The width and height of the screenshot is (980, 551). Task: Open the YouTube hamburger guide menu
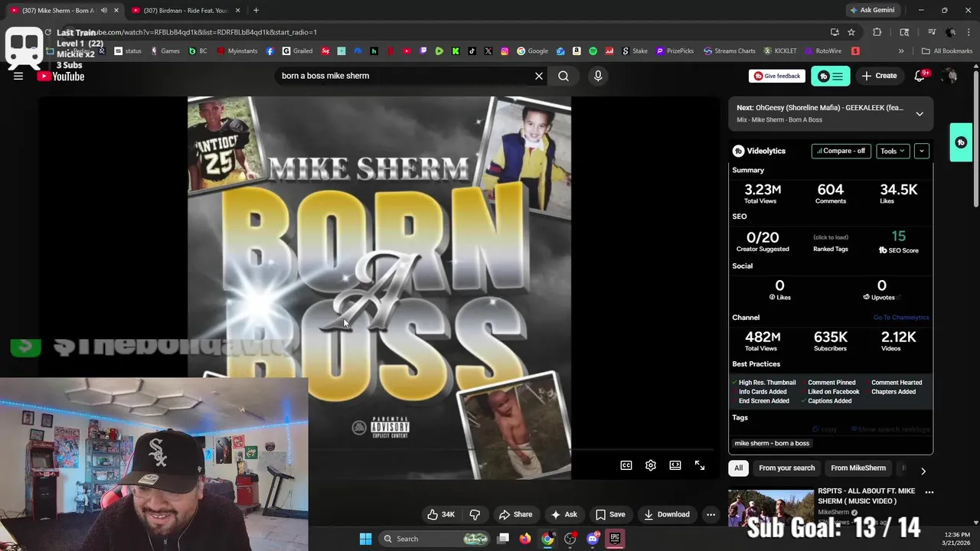point(18,76)
